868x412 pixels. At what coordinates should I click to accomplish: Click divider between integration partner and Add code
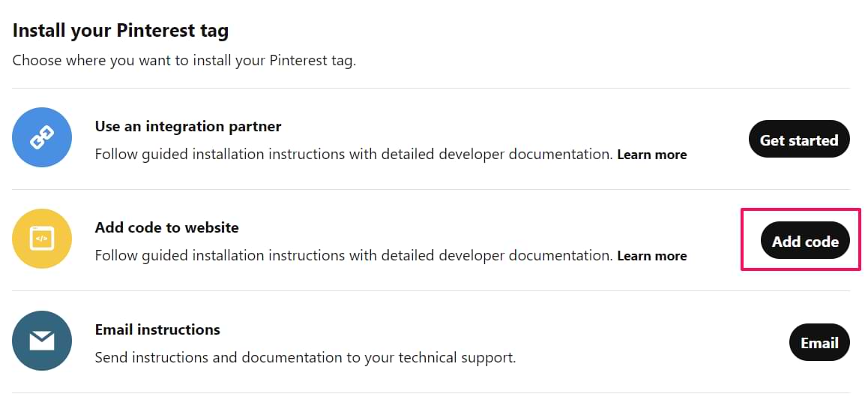pyautogui.click(x=431, y=189)
